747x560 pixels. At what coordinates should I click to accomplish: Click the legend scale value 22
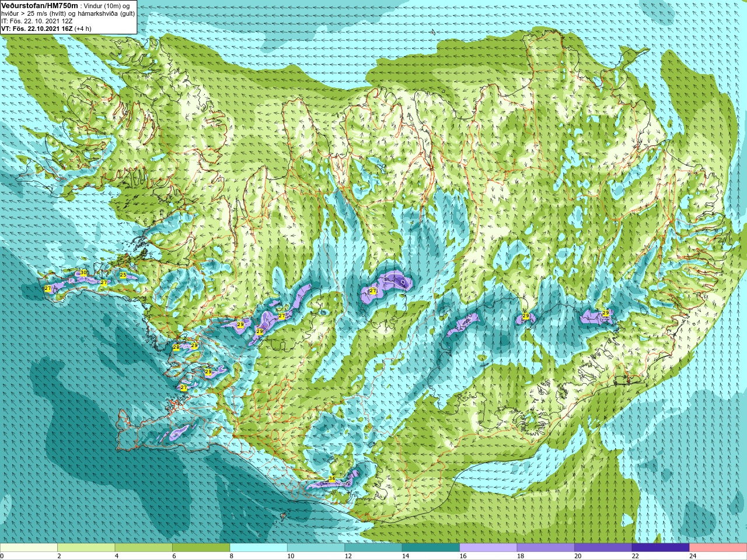click(x=636, y=556)
